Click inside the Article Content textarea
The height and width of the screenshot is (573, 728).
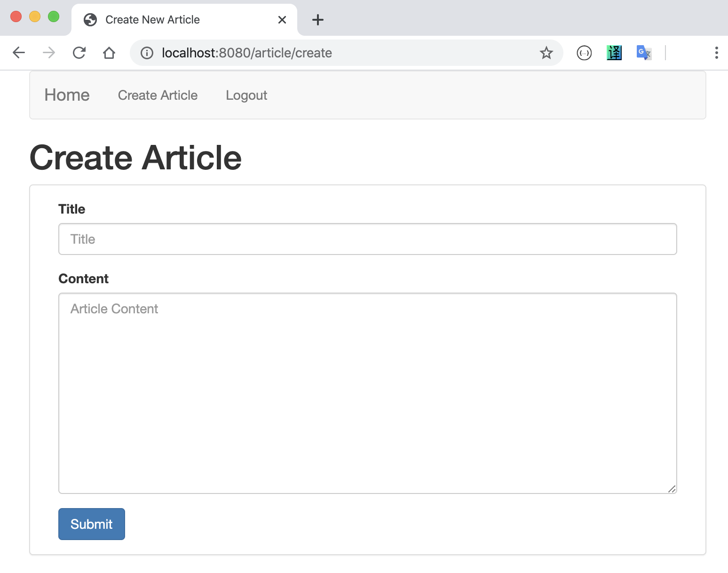367,393
